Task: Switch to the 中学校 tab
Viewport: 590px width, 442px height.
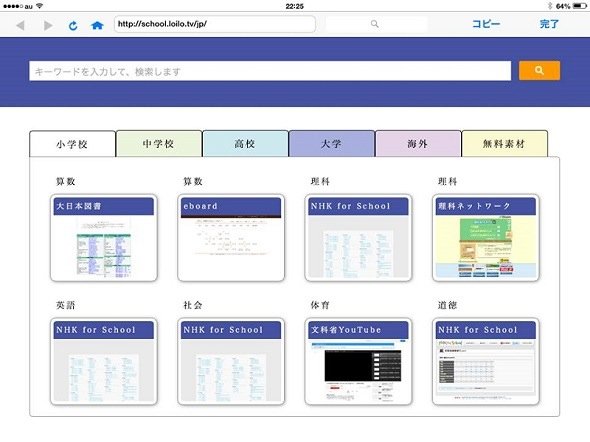Action: (159, 144)
